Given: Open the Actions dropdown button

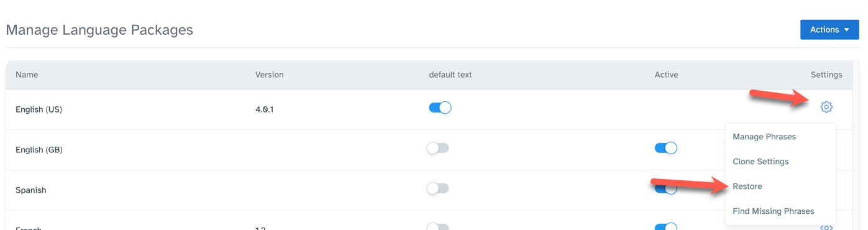Looking at the screenshot, I should click(829, 29).
